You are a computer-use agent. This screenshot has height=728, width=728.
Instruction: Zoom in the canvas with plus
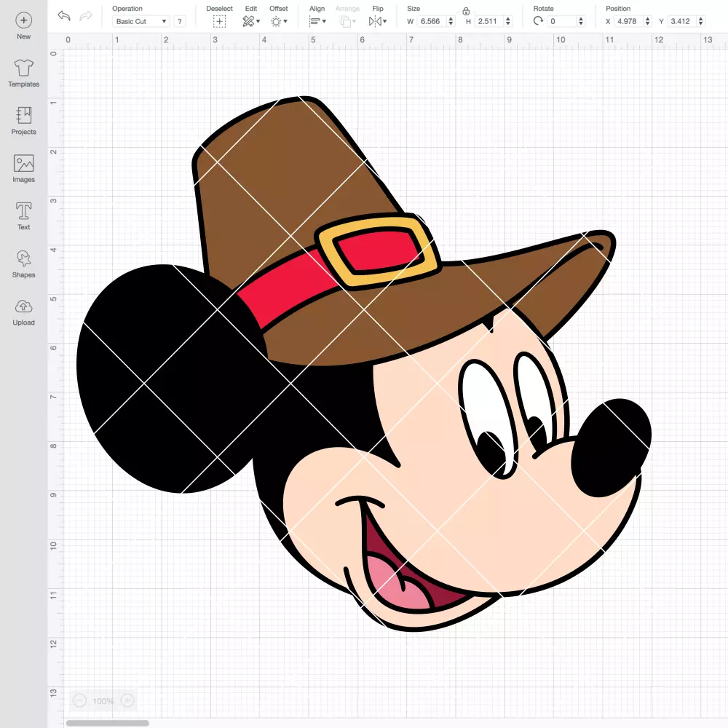click(x=127, y=700)
